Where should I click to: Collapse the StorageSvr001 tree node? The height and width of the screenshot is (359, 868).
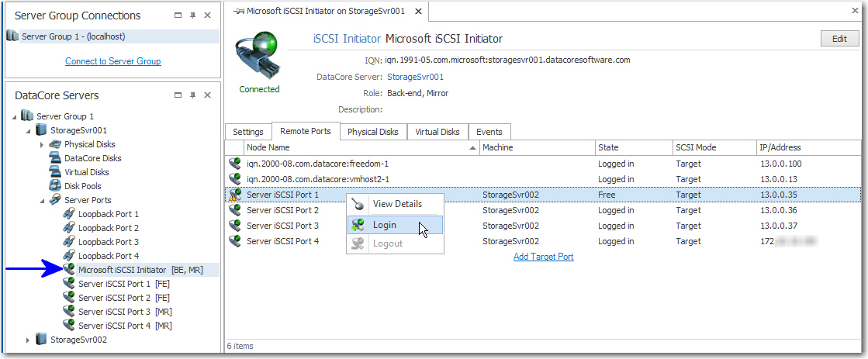(28, 130)
